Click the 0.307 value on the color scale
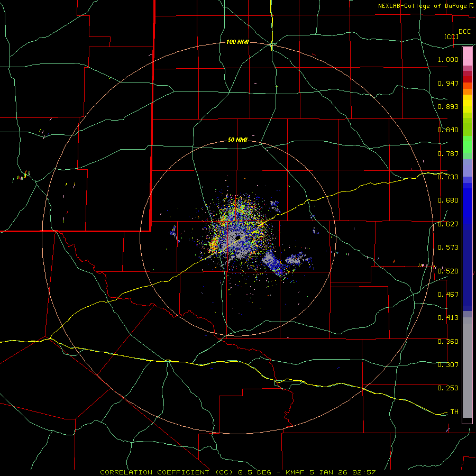The height and width of the screenshot is (476, 476). click(448, 364)
